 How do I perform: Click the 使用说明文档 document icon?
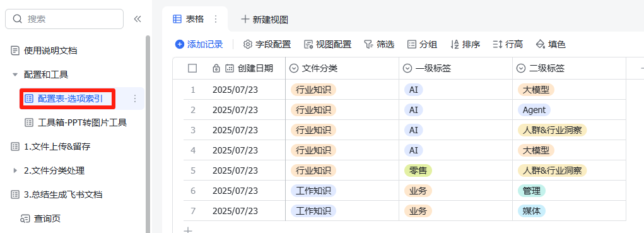[x=15, y=51]
